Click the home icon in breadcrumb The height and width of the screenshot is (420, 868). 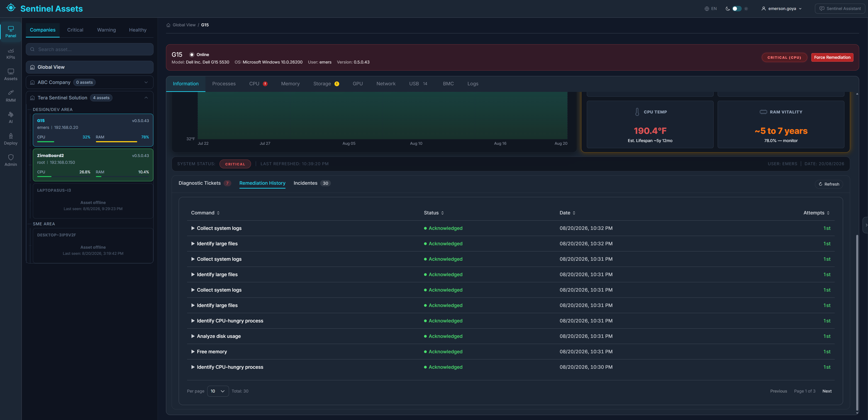168,25
